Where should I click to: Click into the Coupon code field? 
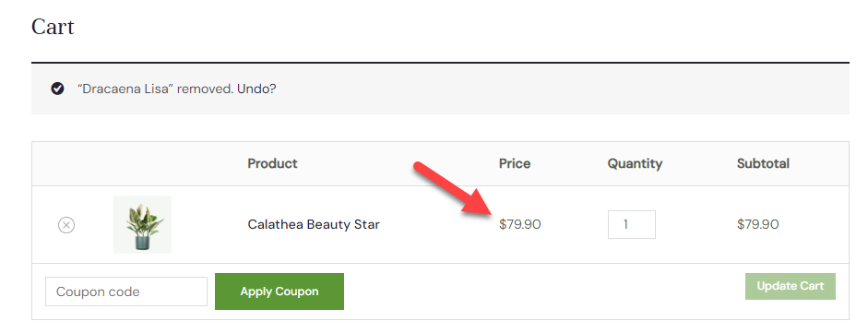tap(126, 291)
